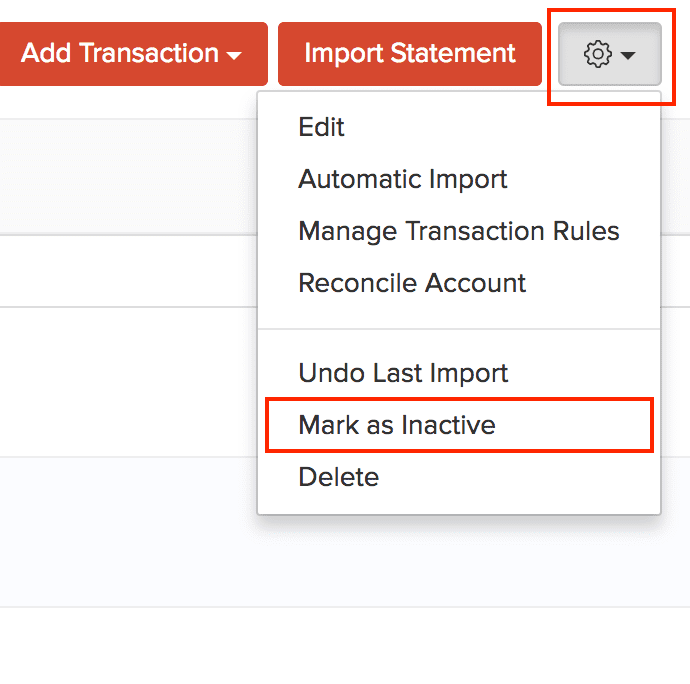The height and width of the screenshot is (684, 690).
Task: Open Manage Transaction Rules
Action: (459, 231)
